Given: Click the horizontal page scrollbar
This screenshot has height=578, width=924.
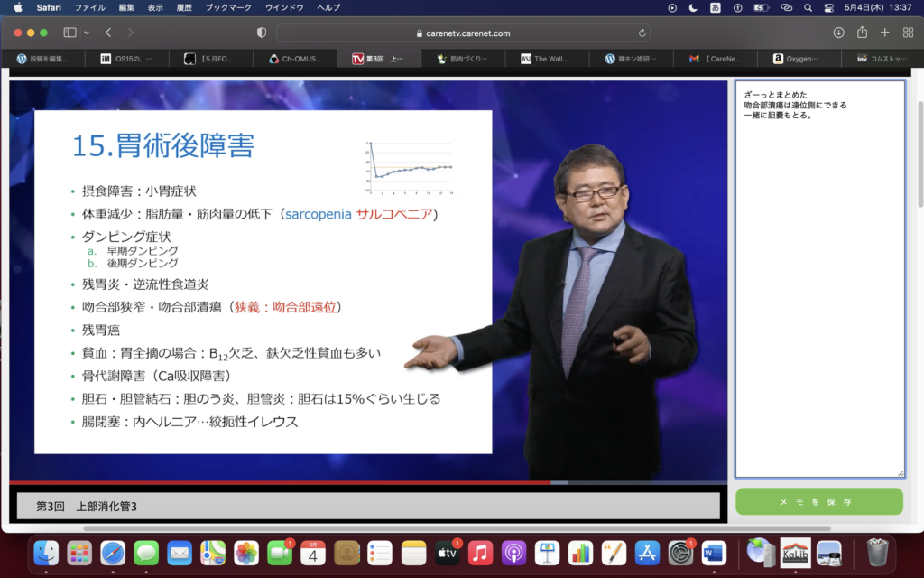Looking at the screenshot, I should point(451,528).
